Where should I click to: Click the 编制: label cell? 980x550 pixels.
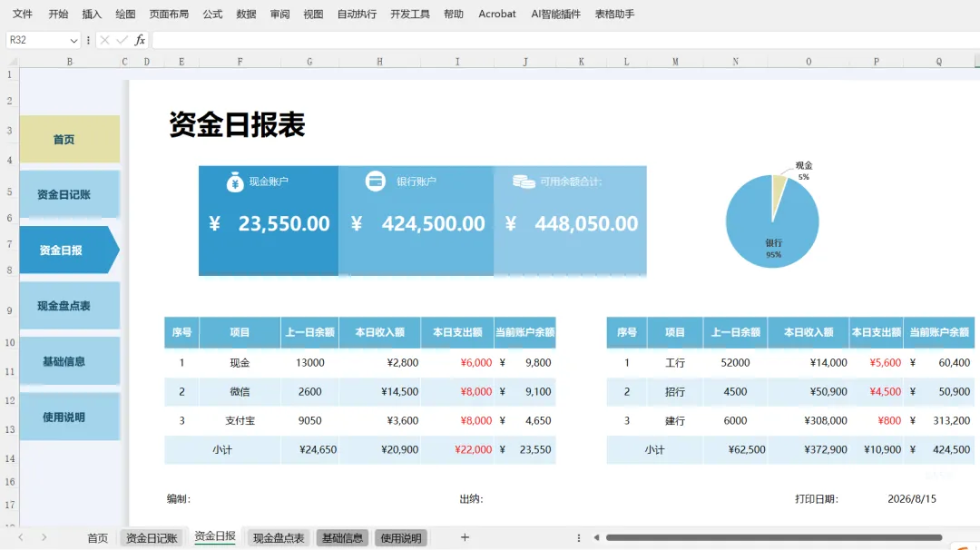tap(178, 499)
